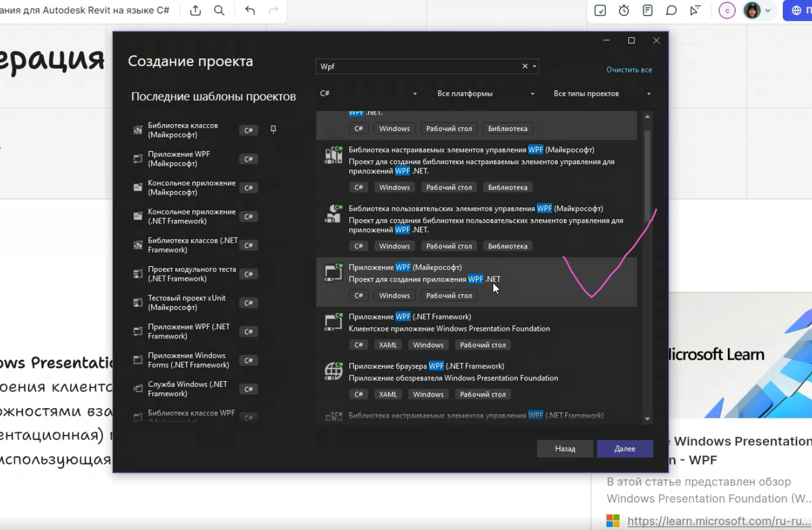The width and height of the screenshot is (812, 530).
Task: Click the undo arrow icon
Action: click(250, 10)
